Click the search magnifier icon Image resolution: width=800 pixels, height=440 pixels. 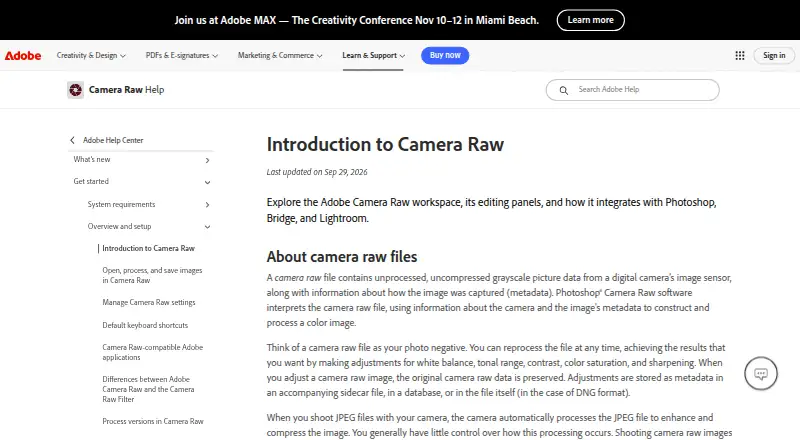(x=563, y=90)
